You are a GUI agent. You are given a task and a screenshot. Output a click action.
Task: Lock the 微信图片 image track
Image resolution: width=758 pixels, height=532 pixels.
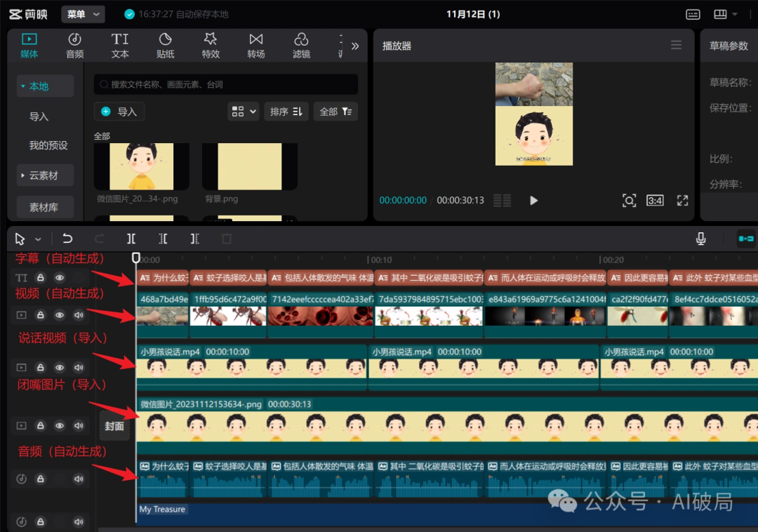pyautogui.click(x=41, y=426)
